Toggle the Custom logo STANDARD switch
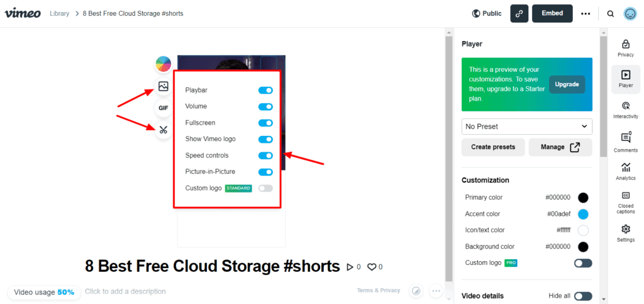 coord(265,188)
